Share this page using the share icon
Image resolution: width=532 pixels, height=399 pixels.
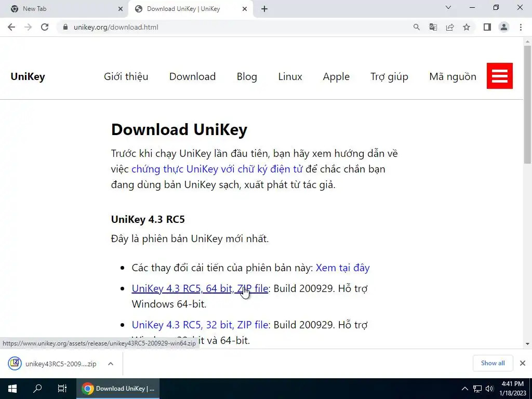coord(450,27)
